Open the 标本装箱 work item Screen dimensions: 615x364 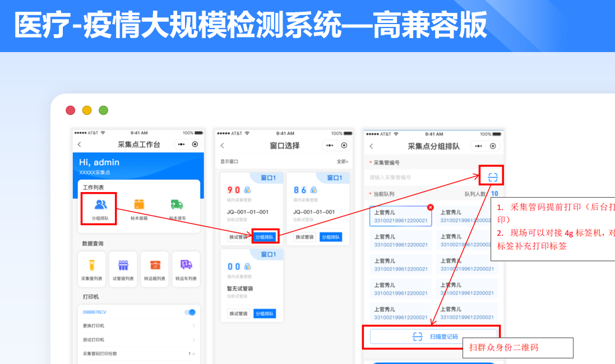click(x=139, y=209)
